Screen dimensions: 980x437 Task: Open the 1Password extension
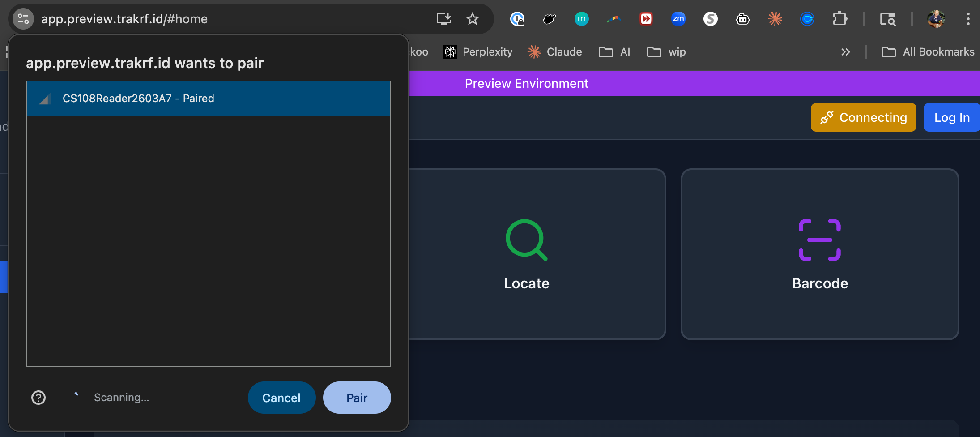click(518, 19)
